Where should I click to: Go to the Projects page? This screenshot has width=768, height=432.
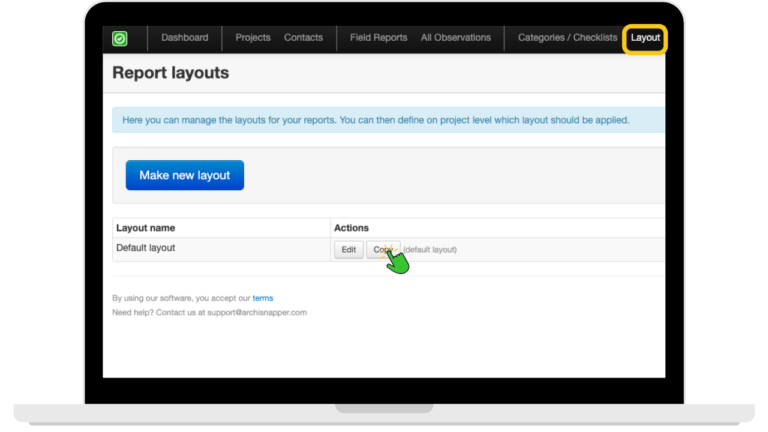pos(253,38)
